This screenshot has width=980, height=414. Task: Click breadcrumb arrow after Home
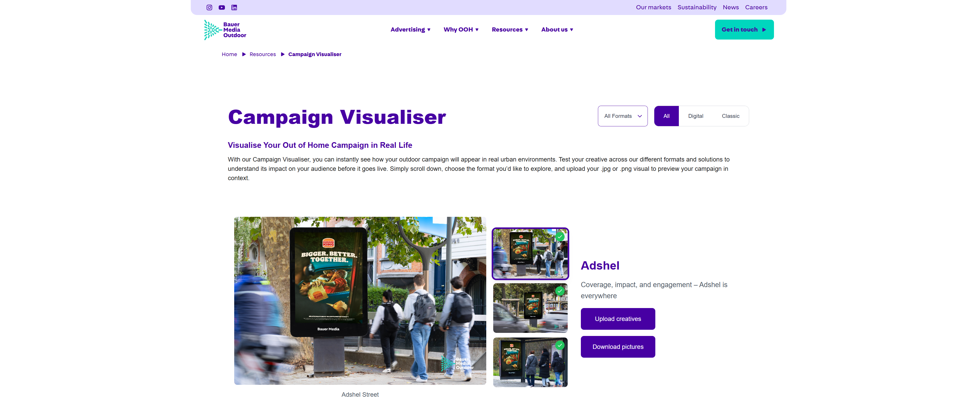(244, 54)
